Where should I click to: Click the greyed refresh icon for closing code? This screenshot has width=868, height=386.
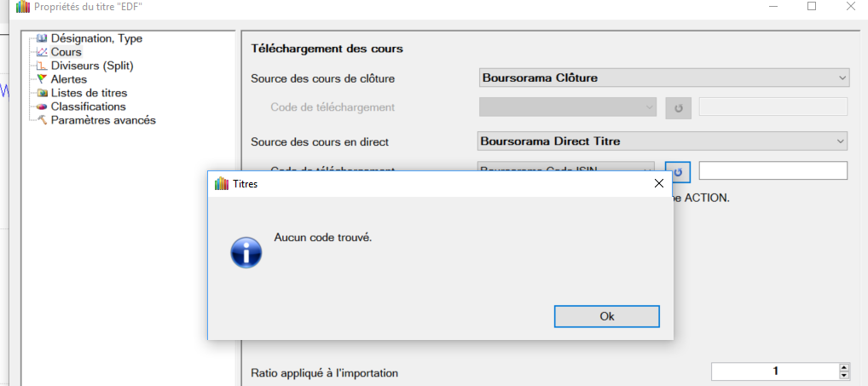(x=678, y=107)
